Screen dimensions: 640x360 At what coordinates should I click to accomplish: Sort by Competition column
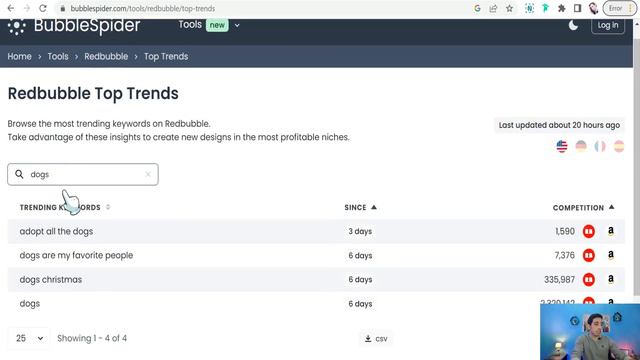point(583,207)
